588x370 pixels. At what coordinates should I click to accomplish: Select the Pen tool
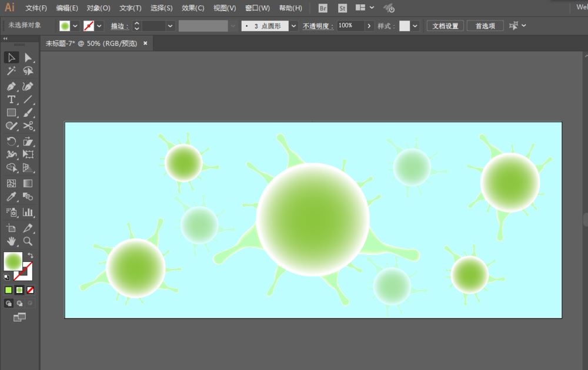tap(11, 86)
